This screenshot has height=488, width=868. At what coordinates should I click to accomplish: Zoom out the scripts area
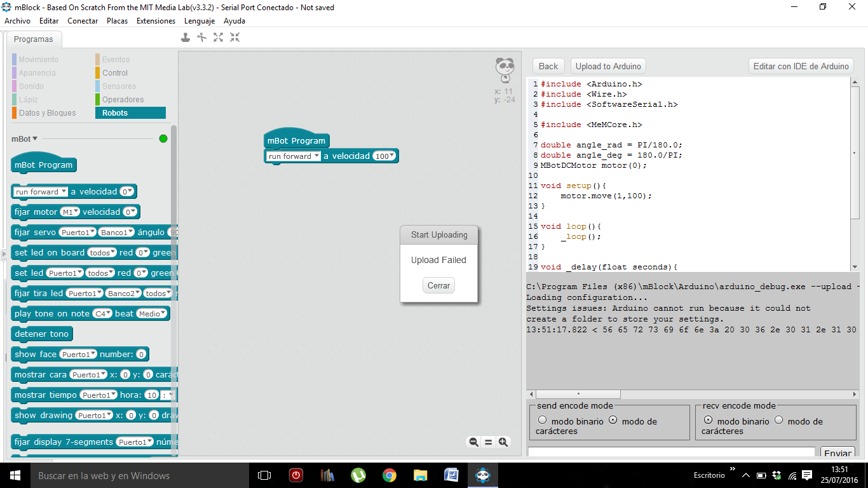coord(473,442)
